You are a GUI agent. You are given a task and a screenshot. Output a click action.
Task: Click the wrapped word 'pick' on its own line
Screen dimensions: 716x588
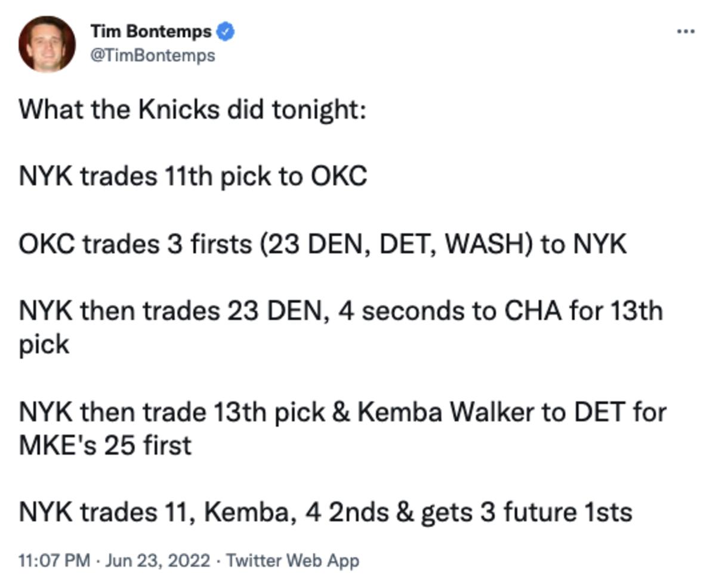point(44,346)
